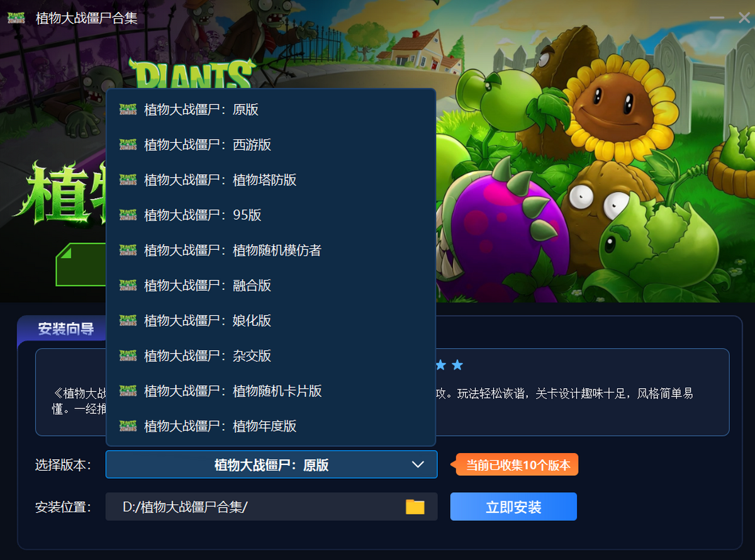Close the installer window
This screenshot has width=755, height=560.
tap(744, 18)
